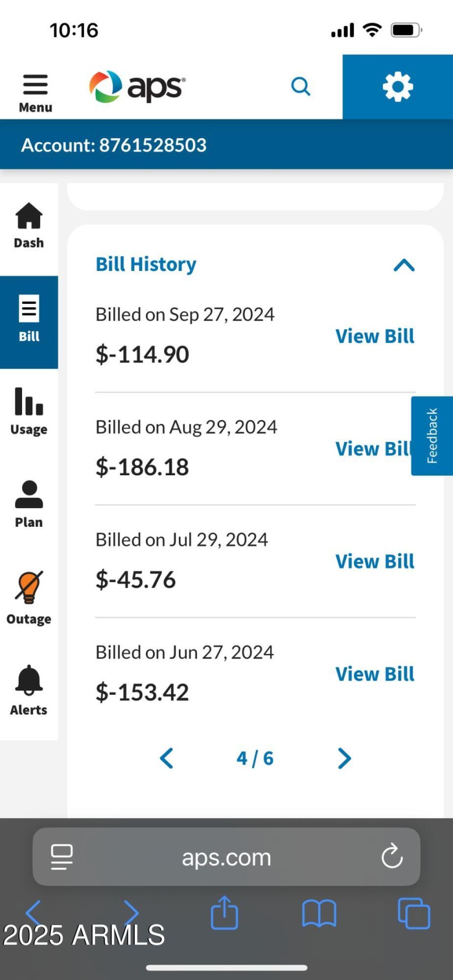453x980 pixels.
Task: Open the Safari share sheet
Action: 224,912
